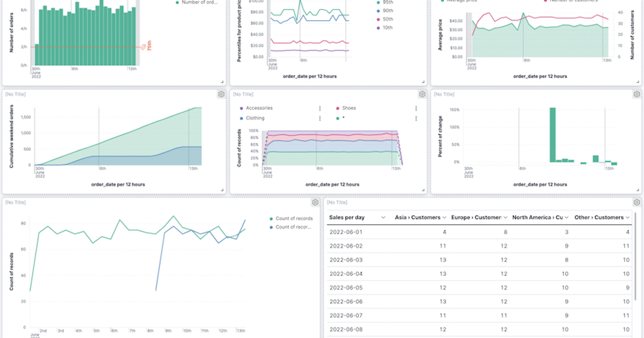644x338 pixels.
Task: Open the three-dot menu beside the Clothing legend
Action: tap(320, 117)
